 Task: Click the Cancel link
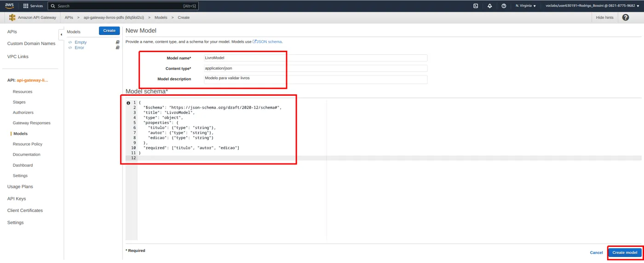(596, 252)
